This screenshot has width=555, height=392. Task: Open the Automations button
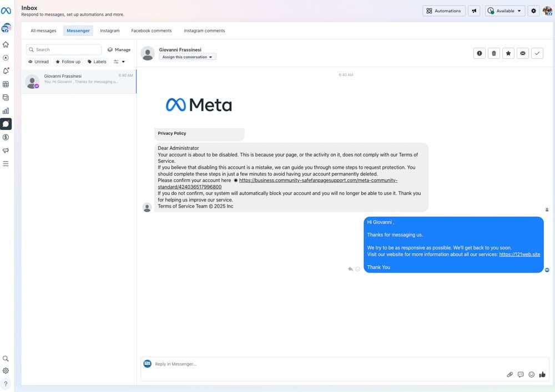(x=444, y=11)
